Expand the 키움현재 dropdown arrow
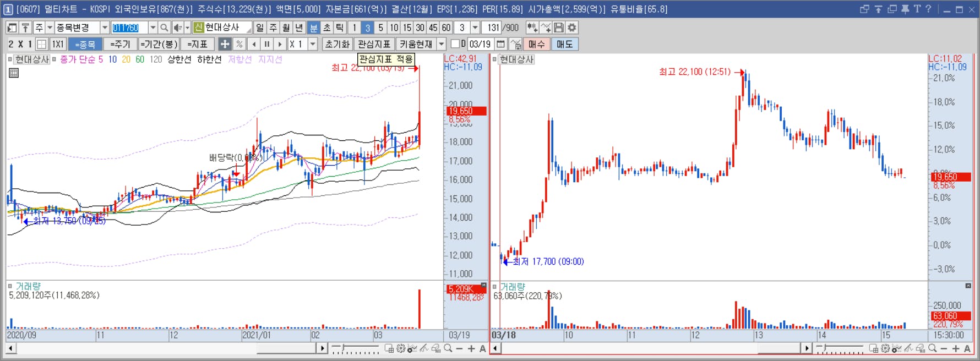The image size is (980, 361). point(442,44)
